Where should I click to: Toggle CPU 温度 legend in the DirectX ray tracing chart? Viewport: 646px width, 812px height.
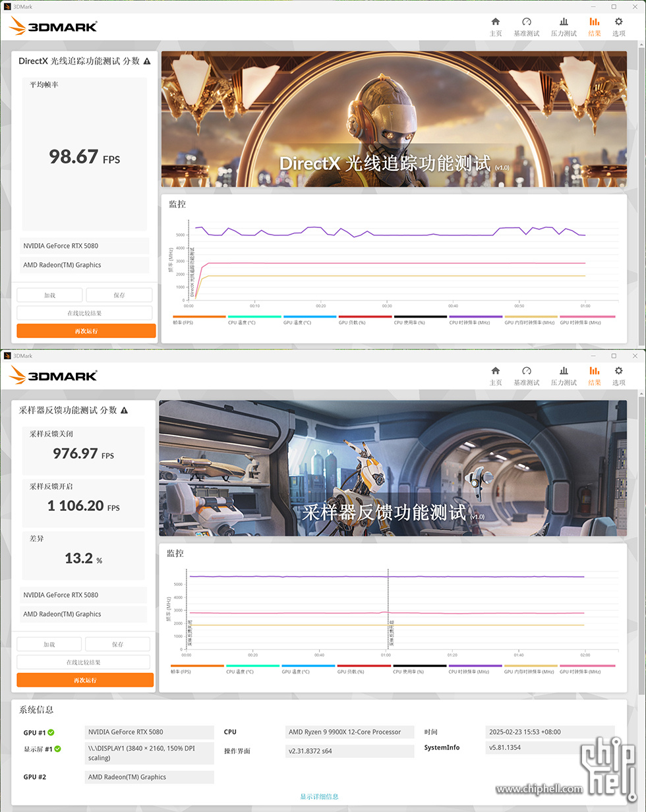(255, 320)
